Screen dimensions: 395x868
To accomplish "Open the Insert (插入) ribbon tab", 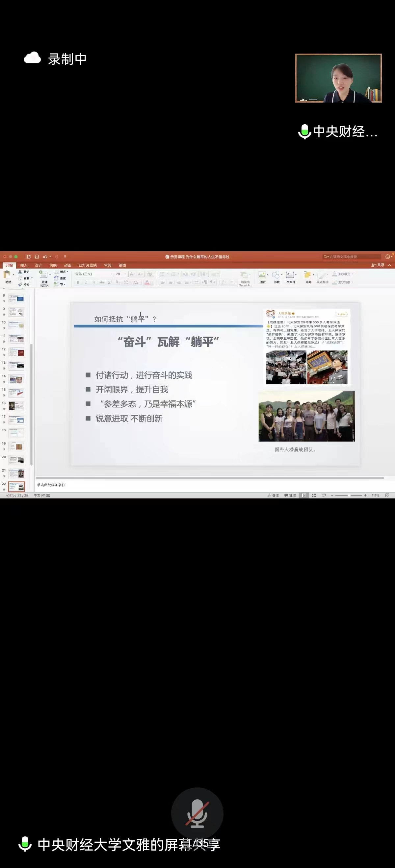I will (24, 265).
